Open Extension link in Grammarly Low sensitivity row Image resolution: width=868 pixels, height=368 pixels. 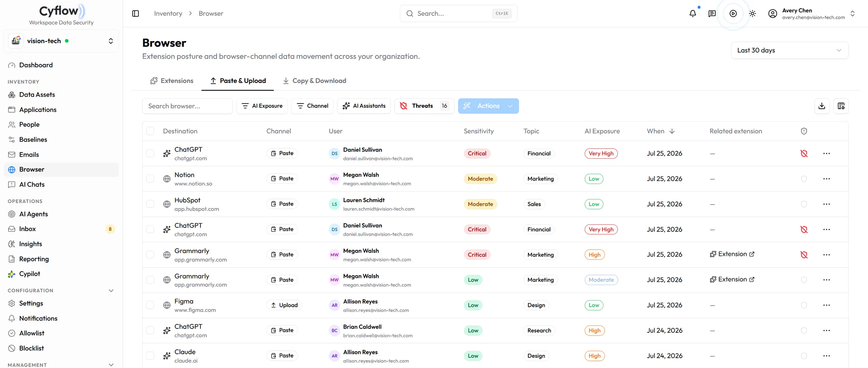point(732,279)
